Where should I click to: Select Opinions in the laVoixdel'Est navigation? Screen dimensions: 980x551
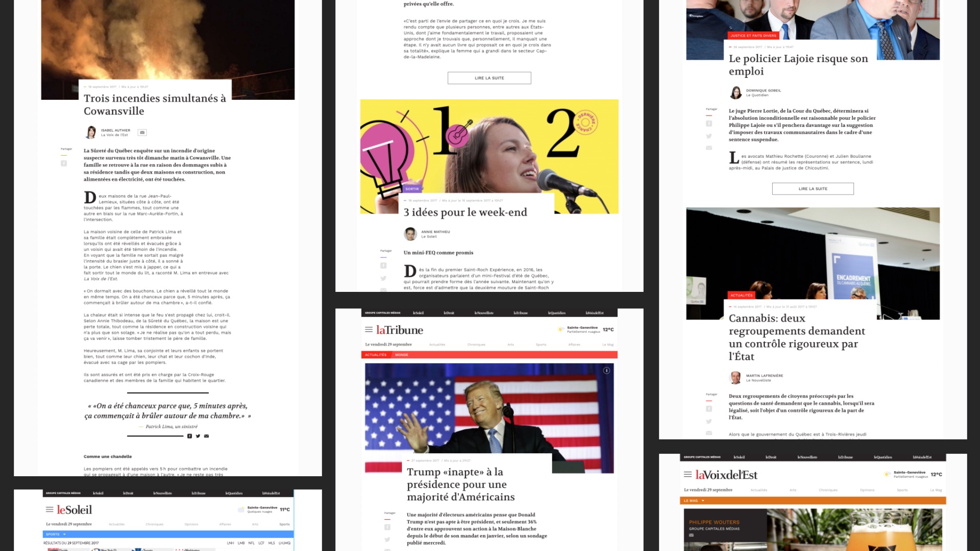867,490
